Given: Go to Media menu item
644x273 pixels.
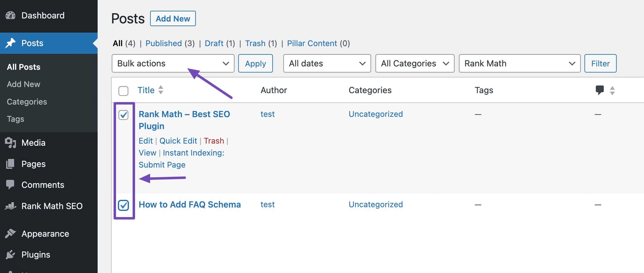Looking at the screenshot, I should click(x=33, y=143).
